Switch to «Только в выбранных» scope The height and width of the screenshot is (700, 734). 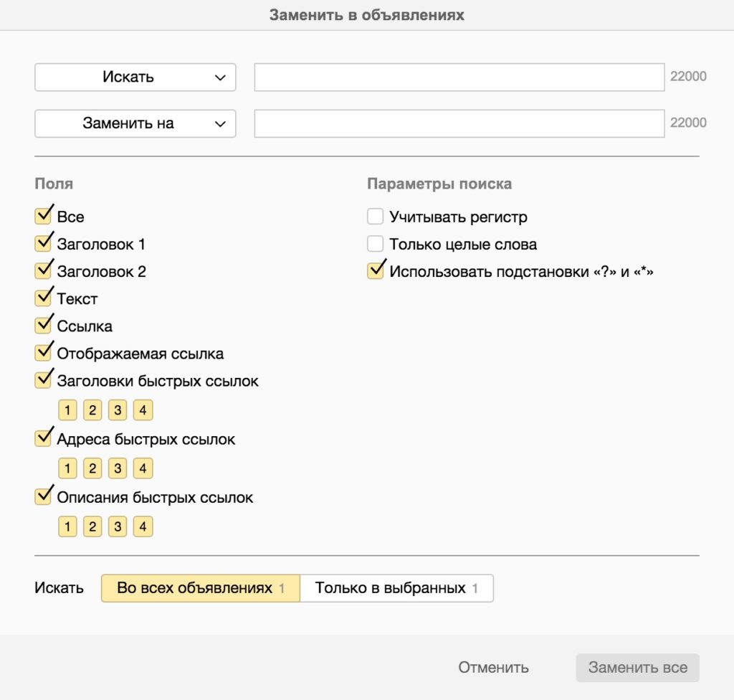point(396,589)
